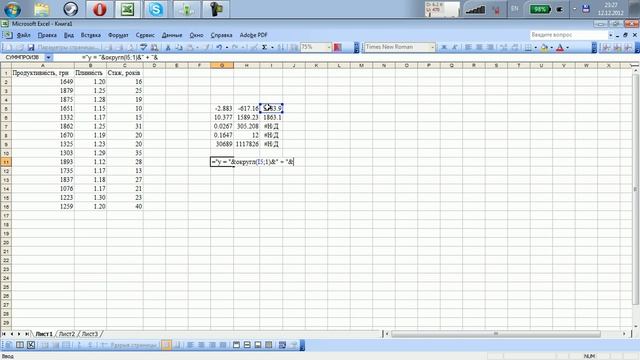Click the Name Box showing СУММПРОИЗВ
The width and height of the screenshot is (640, 360).
[23, 58]
